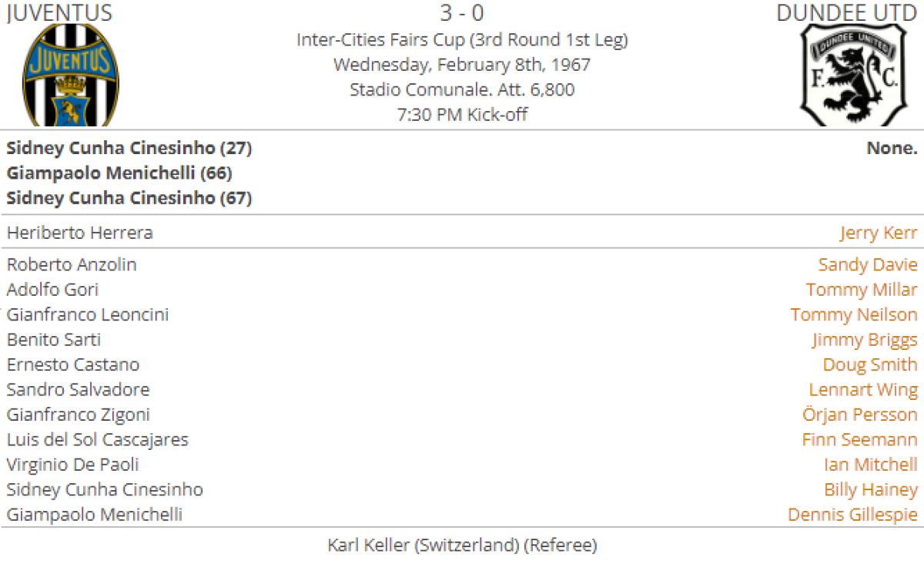Click the 3 - 0 match score
924x561 pixels.
(461, 13)
